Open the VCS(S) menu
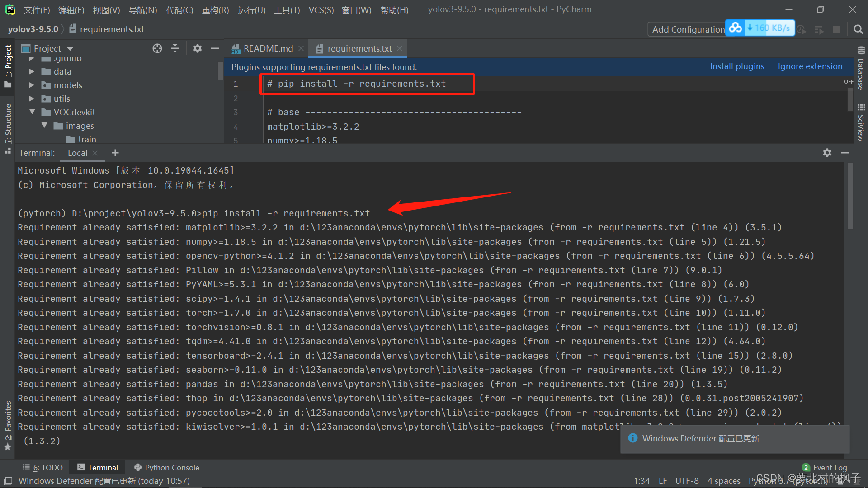 tap(321, 10)
